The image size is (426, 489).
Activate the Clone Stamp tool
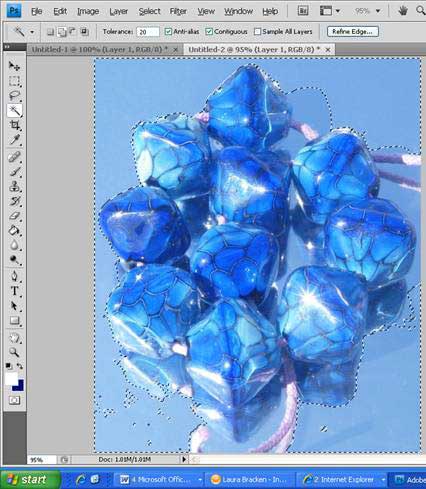click(14, 186)
